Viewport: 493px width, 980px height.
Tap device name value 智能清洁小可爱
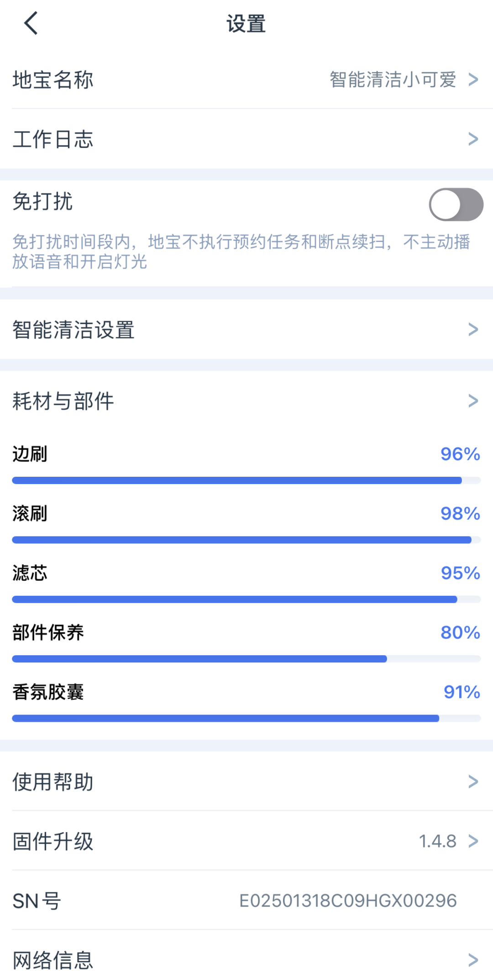coord(393,80)
